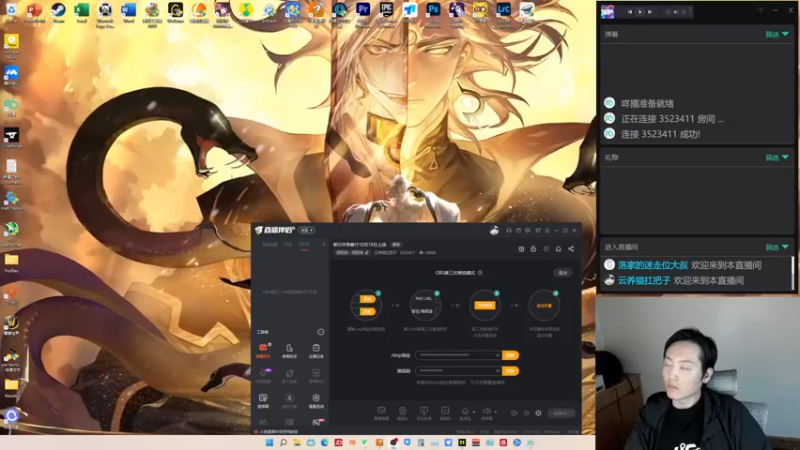The width and height of the screenshot is (800, 450).
Task: Open microphone options arrow in bottom toolbar
Action: click(473, 412)
